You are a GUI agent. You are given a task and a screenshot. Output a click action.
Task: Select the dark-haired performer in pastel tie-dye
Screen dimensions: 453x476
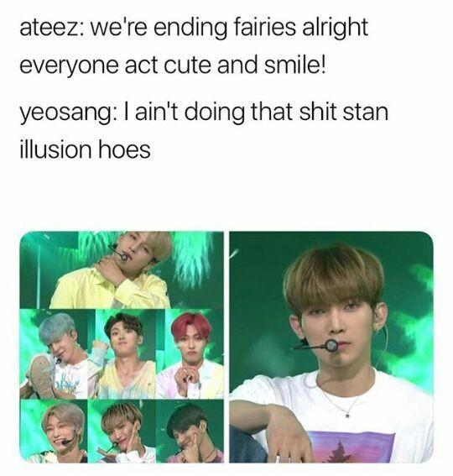click(122, 354)
